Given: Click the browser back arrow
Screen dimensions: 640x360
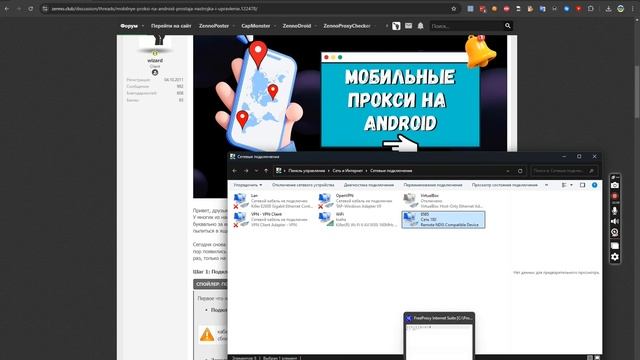Looking at the screenshot, I should point(7,9).
